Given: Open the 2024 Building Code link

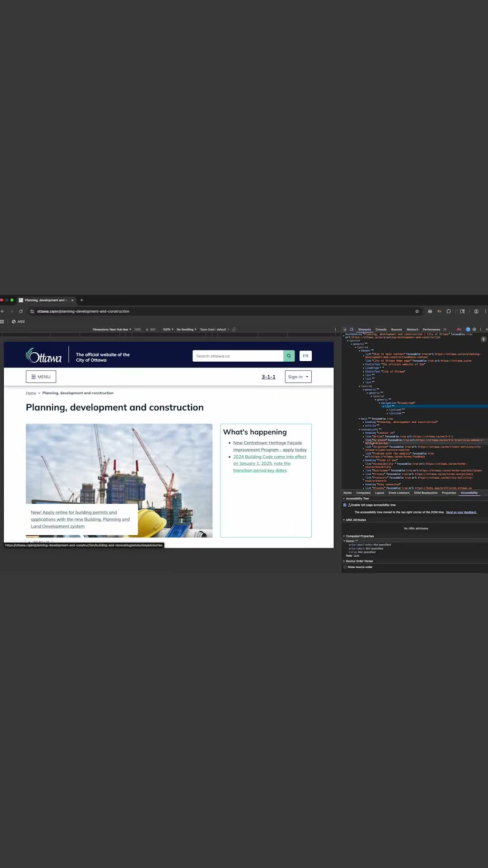Looking at the screenshot, I should click(x=270, y=463).
